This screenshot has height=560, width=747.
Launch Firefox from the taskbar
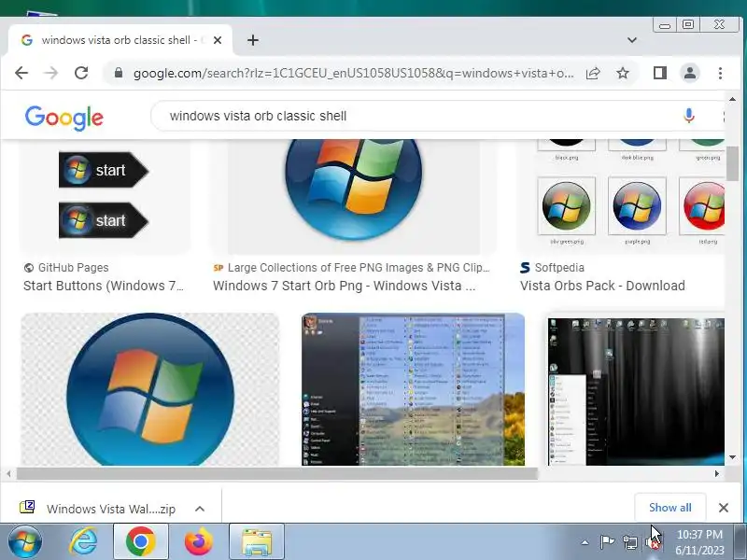pyautogui.click(x=198, y=541)
